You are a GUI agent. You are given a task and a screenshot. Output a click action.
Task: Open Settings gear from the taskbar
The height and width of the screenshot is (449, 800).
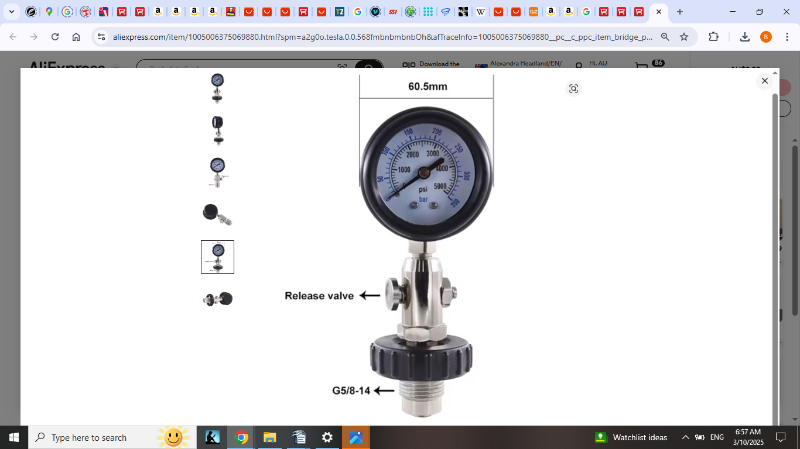click(327, 438)
